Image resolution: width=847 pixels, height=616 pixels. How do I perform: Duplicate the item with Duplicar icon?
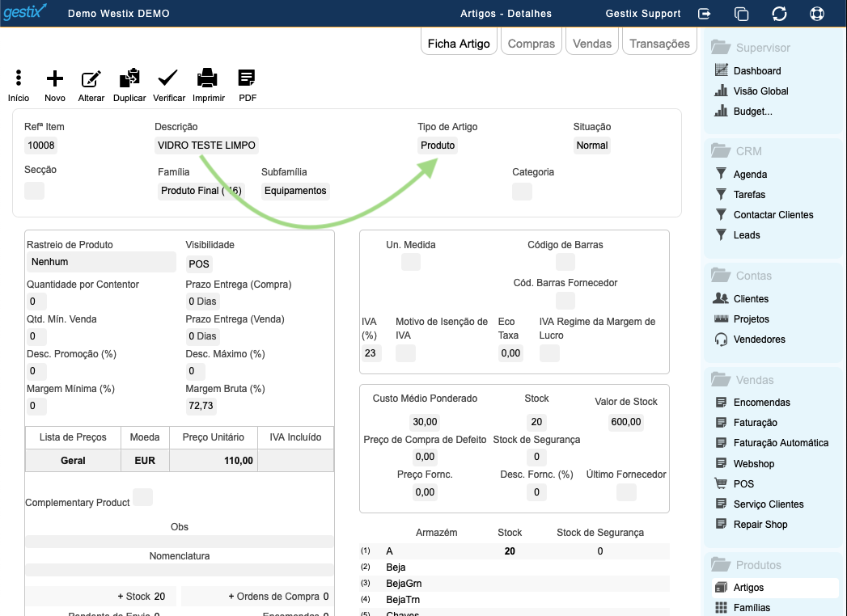click(129, 78)
